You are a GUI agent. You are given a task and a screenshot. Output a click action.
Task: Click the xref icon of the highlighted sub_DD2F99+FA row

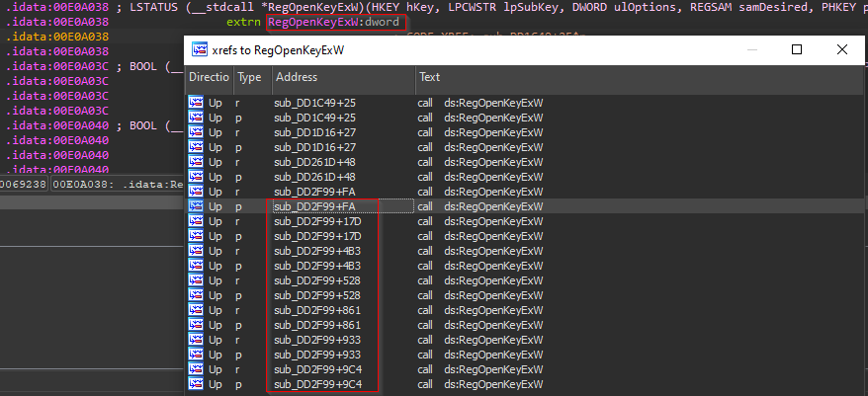point(196,206)
